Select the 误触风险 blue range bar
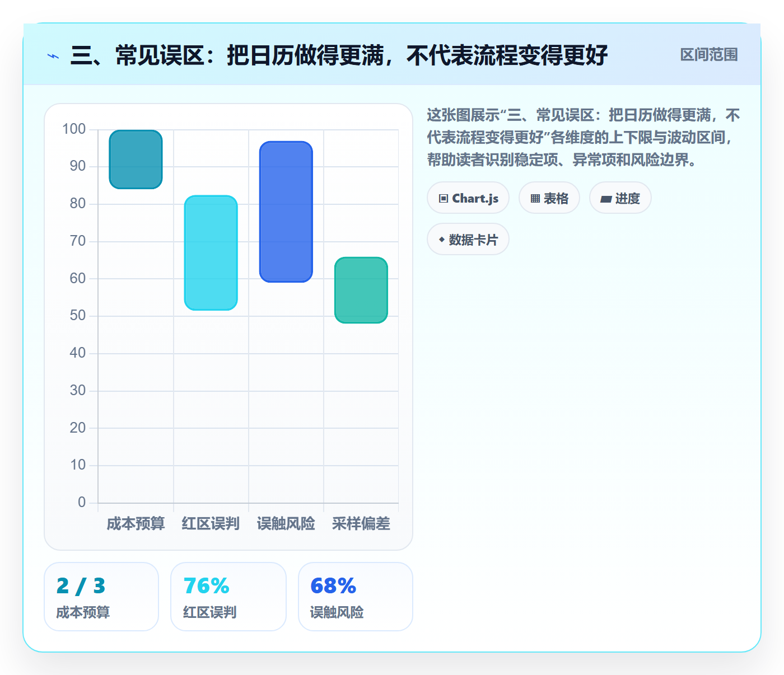The height and width of the screenshot is (675, 784). click(x=286, y=212)
